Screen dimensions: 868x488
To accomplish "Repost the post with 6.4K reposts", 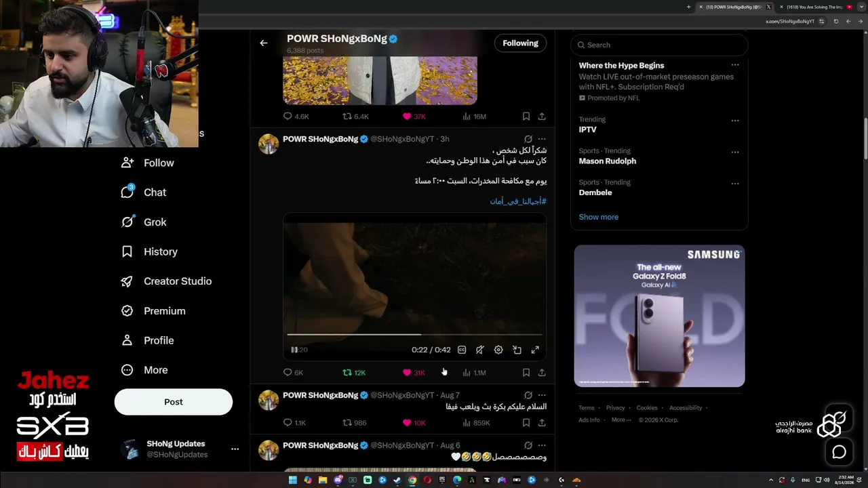I will click(x=355, y=117).
